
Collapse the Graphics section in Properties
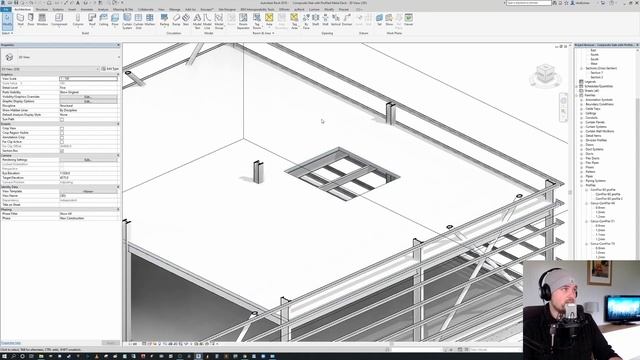tap(118, 75)
